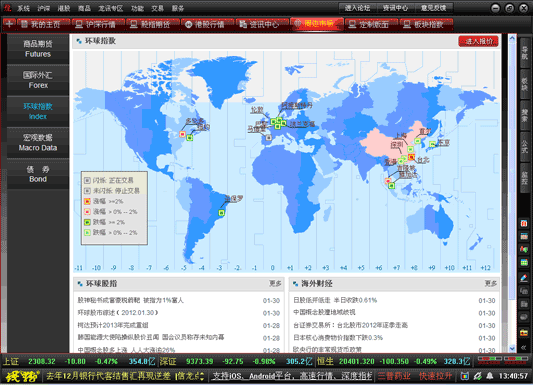The height and width of the screenshot is (385, 533).
Task: Open the 系统 menu
Action: (x=23, y=8)
